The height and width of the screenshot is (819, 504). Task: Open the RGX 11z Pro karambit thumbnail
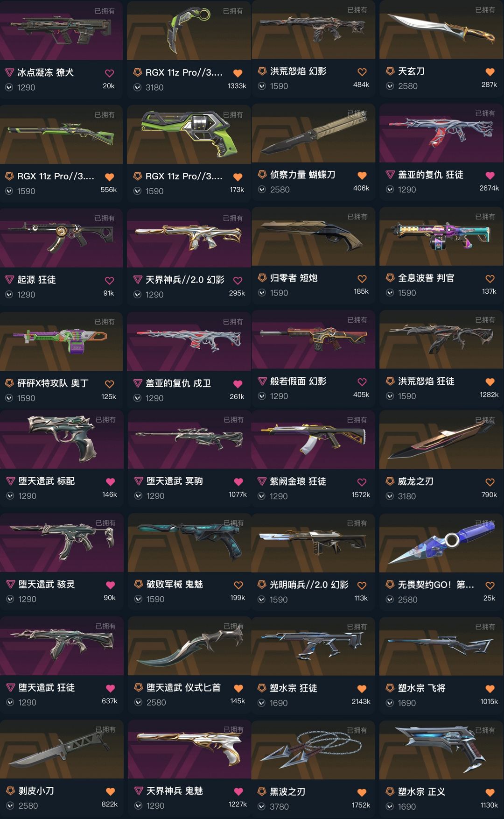click(x=189, y=30)
